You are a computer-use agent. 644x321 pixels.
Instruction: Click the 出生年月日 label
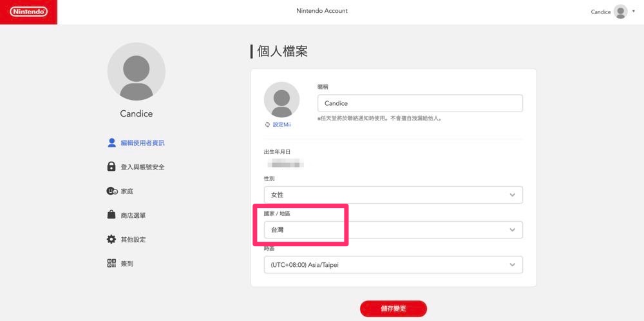(x=277, y=151)
